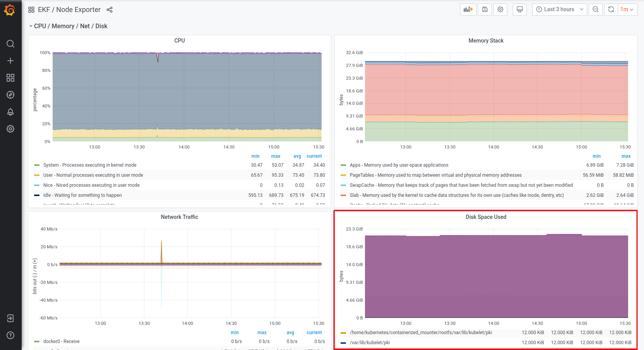Click the Sign in icon in sidebar
644x350 pixels.
coord(10,318)
